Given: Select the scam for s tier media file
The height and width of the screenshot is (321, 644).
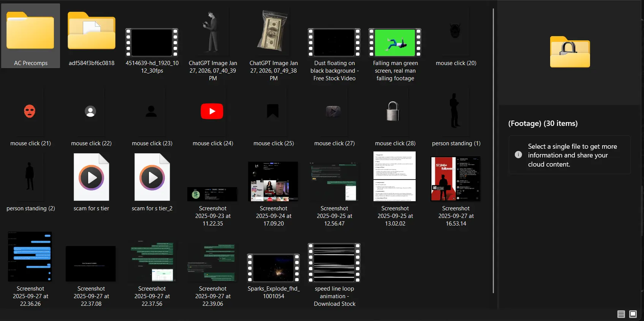Looking at the screenshot, I should 91,177.
